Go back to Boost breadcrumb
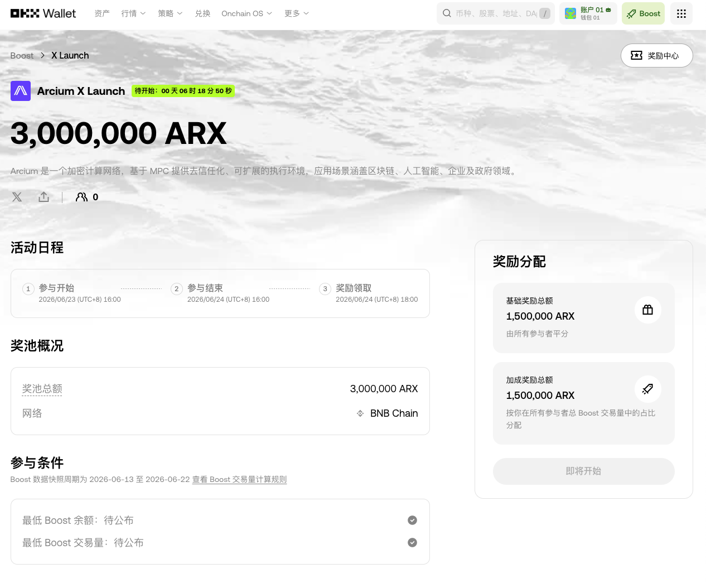The width and height of the screenshot is (706, 588). pyautogui.click(x=22, y=56)
